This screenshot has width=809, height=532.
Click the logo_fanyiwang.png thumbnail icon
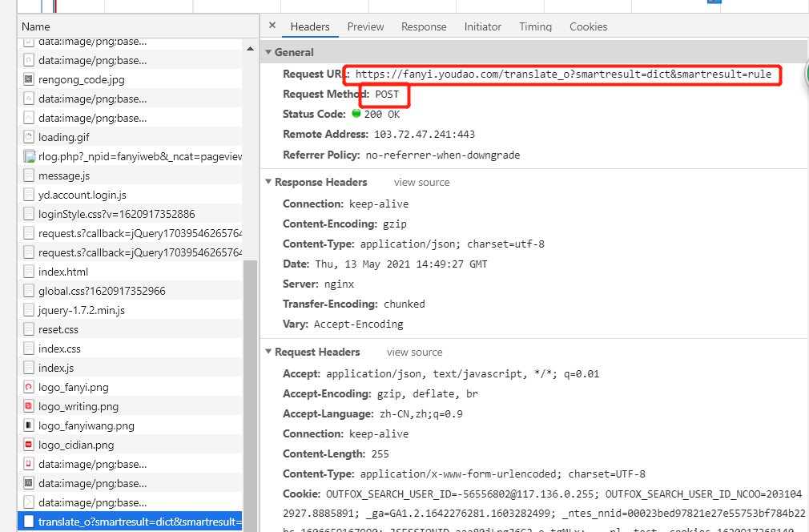point(29,425)
